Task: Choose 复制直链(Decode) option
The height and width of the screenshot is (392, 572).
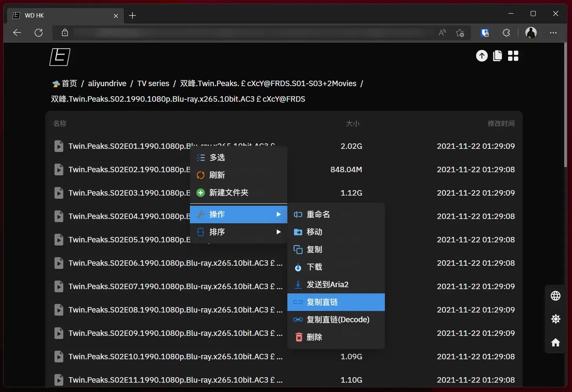Action: click(336, 320)
